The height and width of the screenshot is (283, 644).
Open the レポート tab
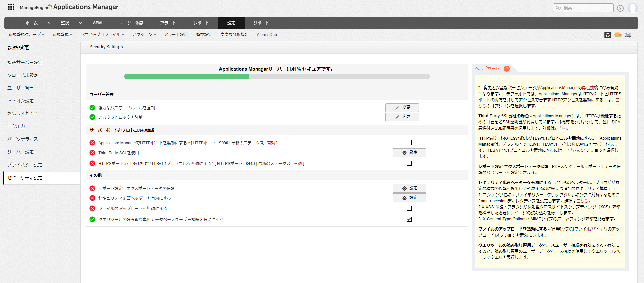[x=201, y=23]
